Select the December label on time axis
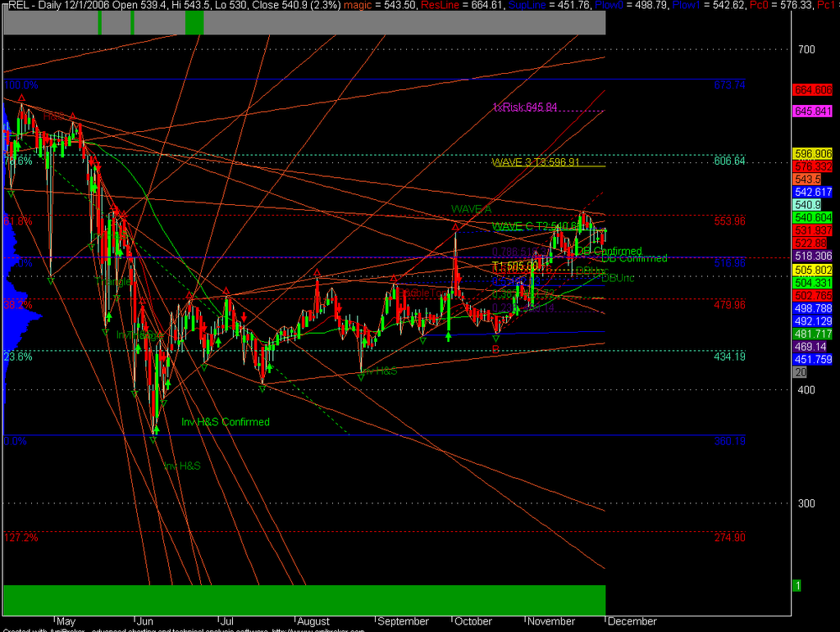840x632 pixels. pyautogui.click(x=632, y=622)
